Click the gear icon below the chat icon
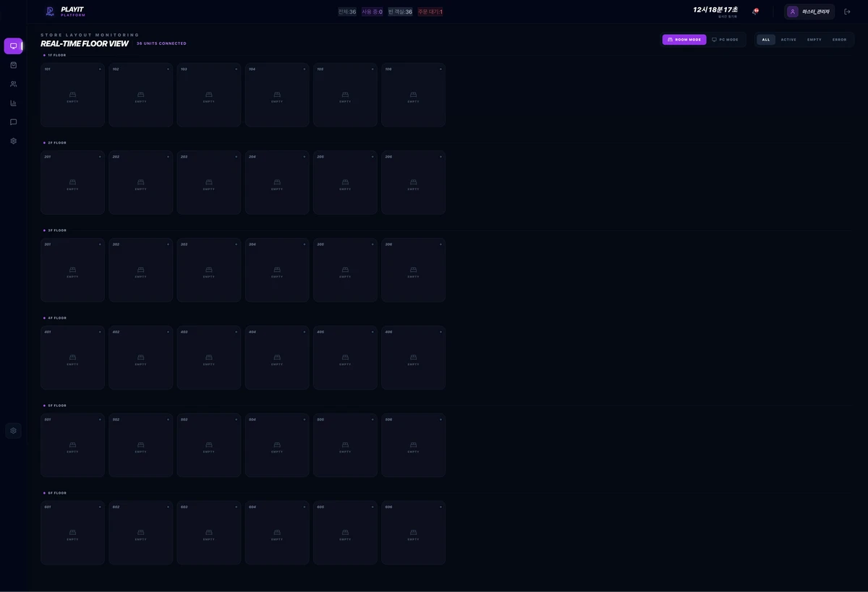 tap(13, 141)
